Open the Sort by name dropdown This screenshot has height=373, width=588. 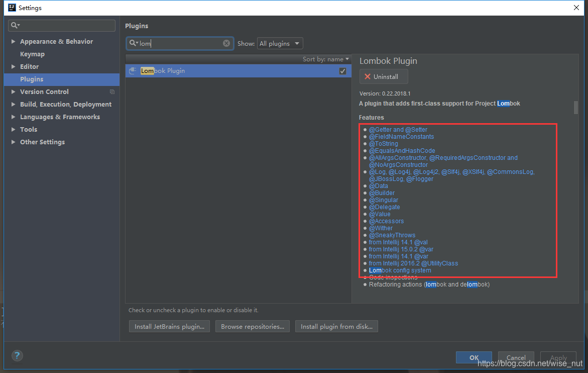(x=326, y=59)
